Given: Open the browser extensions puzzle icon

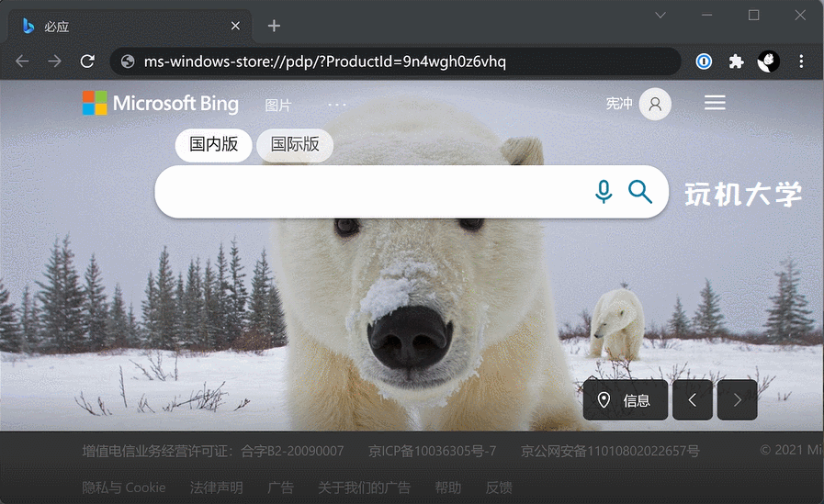Looking at the screenshot, I should coord(736,62).
